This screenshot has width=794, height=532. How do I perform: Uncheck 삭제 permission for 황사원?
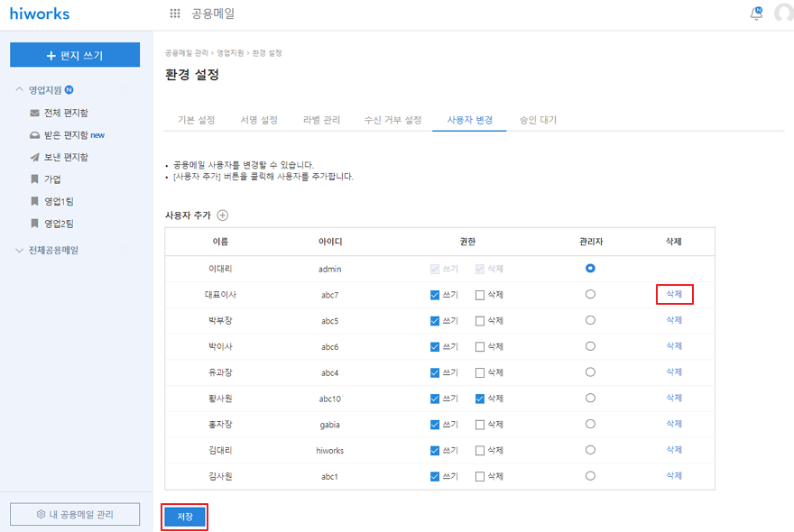click(480, 398)
